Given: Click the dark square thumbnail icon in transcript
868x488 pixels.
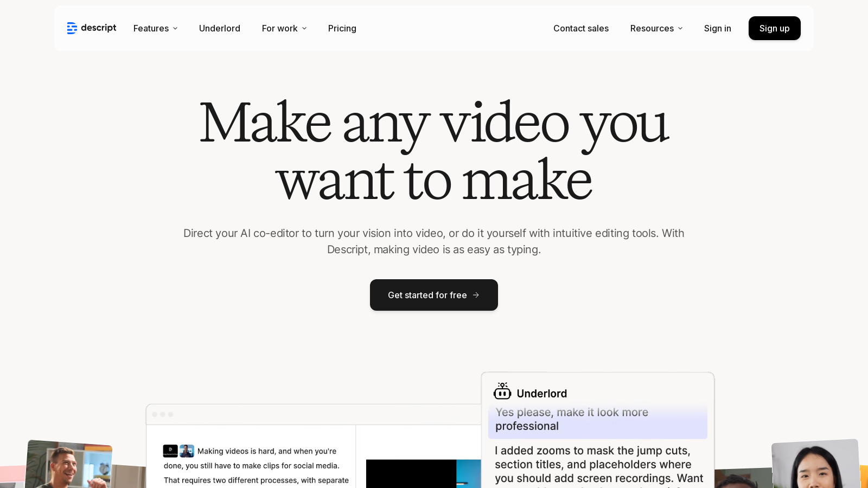Looking at the screenshot, I should tap(170, 451).
